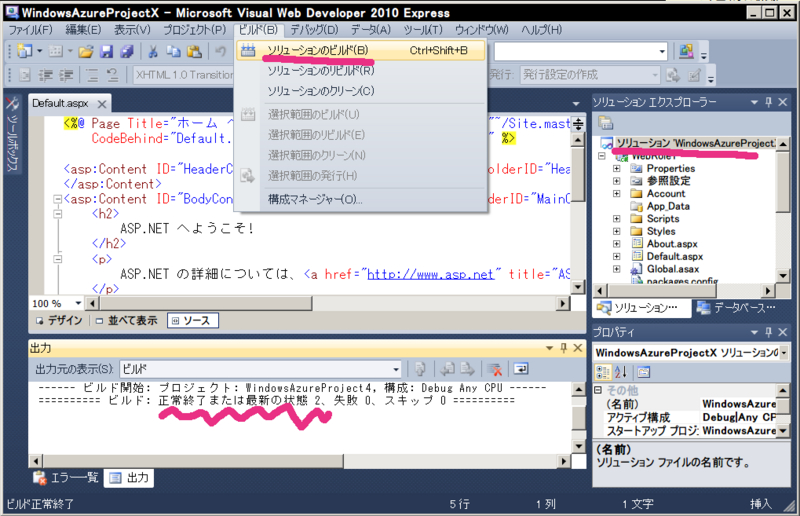Switch to データベース explorer tab
This screenshot has height=516, width=800.
[x=736, y=308]
